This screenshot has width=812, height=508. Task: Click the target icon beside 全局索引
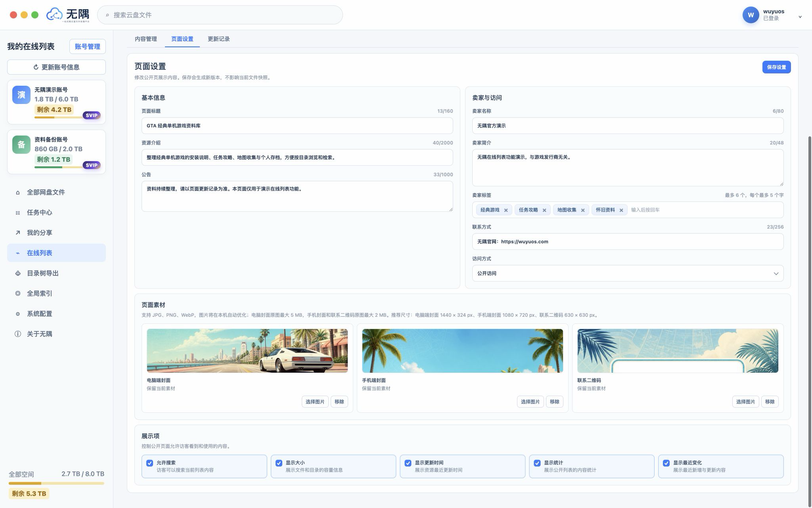click(x=17, y=294)
